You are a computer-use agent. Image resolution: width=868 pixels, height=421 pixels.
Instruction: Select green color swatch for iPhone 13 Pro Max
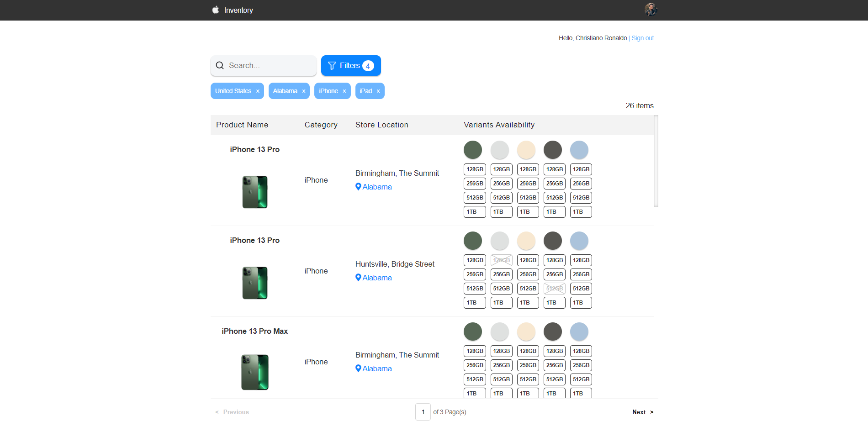pyautogui.click(x=473, y=332)
